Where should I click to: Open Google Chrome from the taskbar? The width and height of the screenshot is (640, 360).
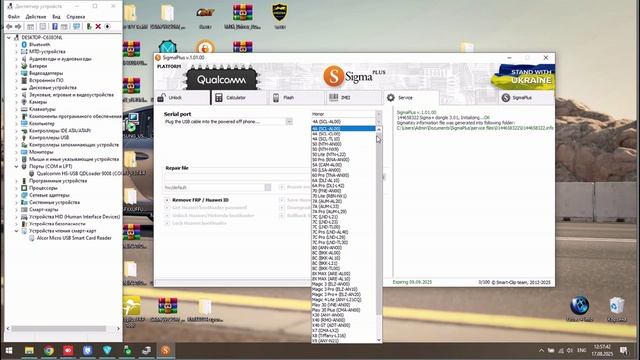[49, 351]
